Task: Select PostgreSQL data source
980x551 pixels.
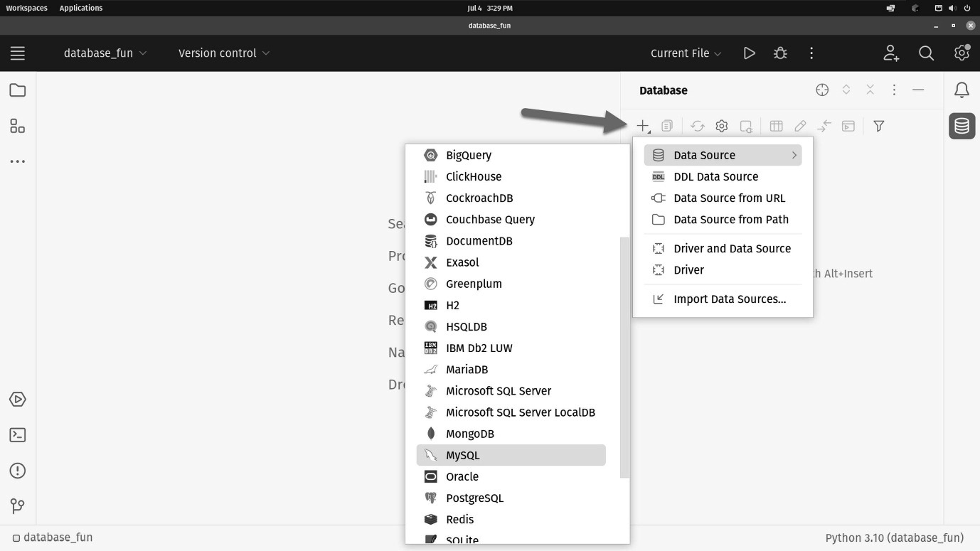Action: coord(511,498)
